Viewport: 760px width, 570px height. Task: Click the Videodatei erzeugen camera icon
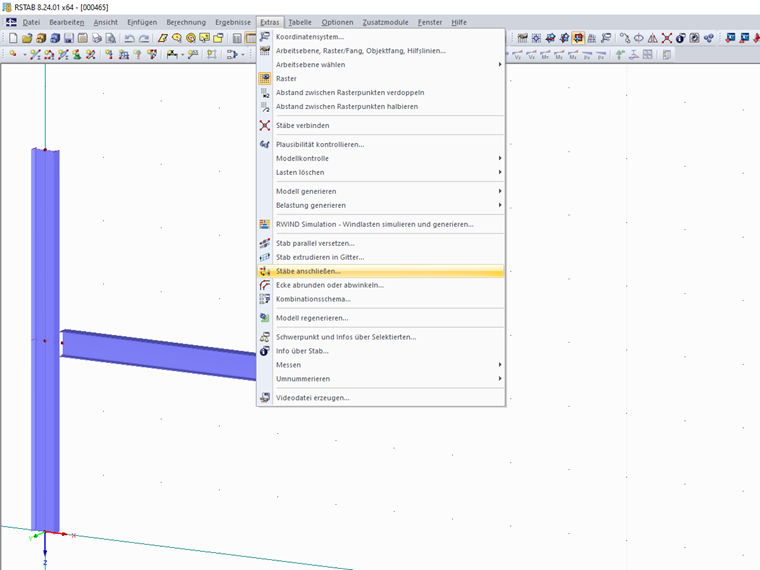point(265,397)
